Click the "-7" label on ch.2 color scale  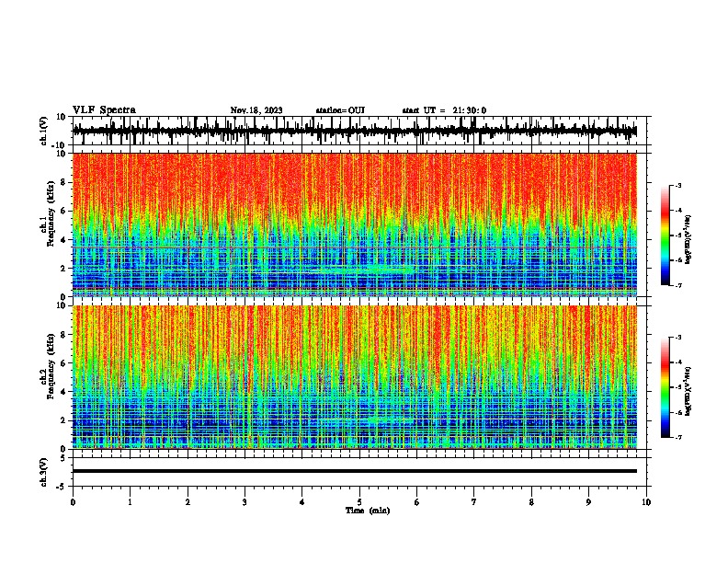(x=677, y=437)
